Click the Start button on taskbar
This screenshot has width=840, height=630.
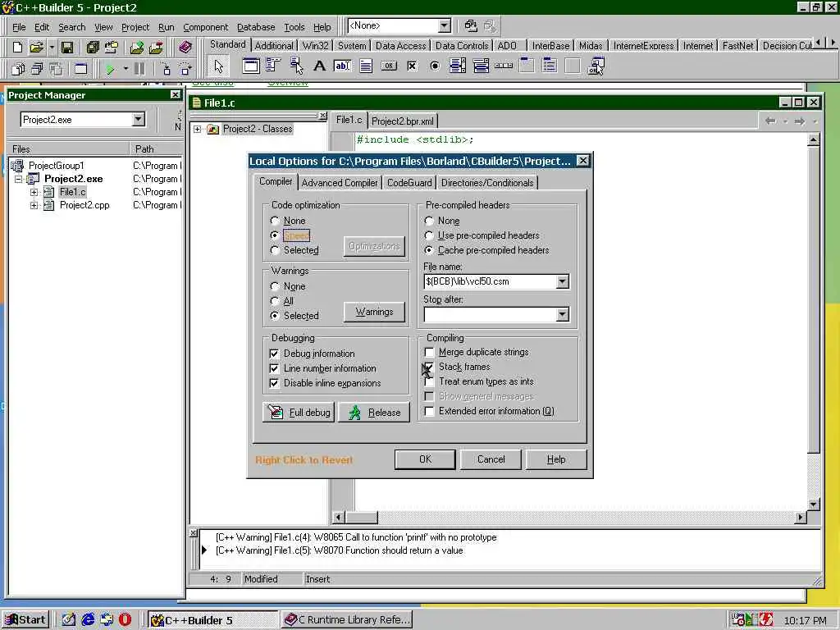25,620
